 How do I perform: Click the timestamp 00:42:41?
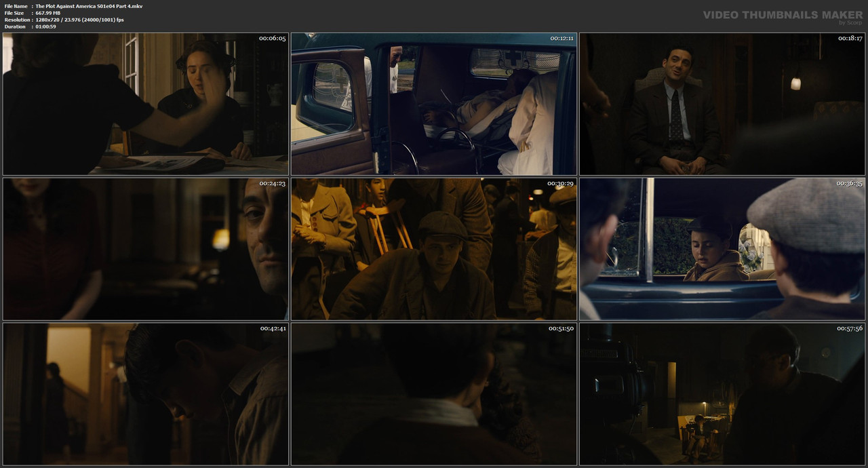[x=273, y=328]
